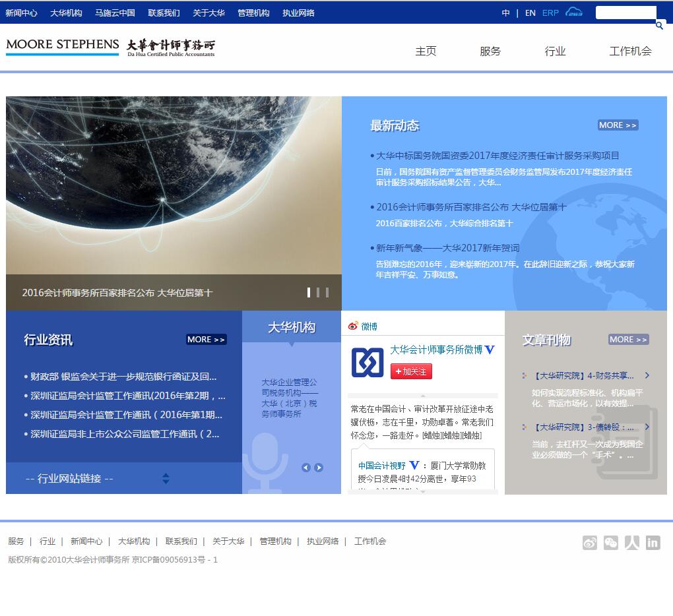
Task: Click the search magnifier icon
Action: click(659, 26)
